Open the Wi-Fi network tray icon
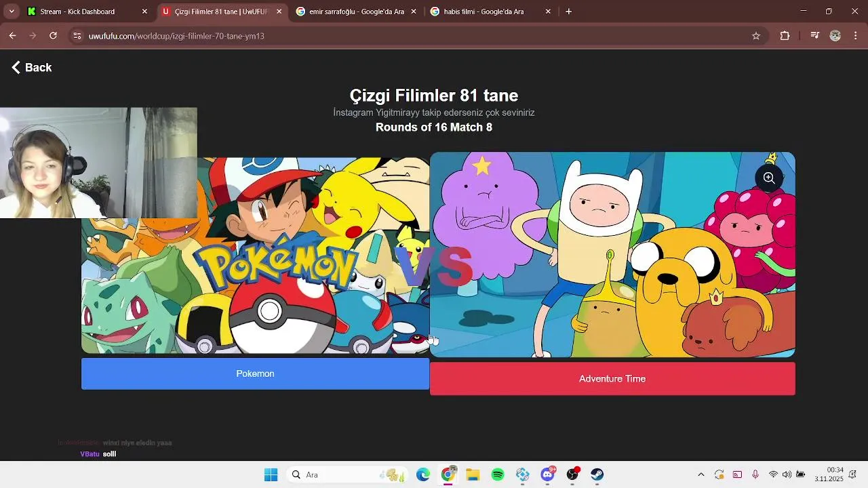The image size is (868, 488). point(773,474)
